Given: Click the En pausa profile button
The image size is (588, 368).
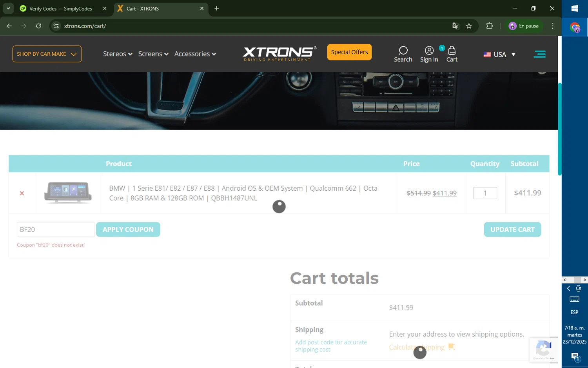Looking at the screenshot, I should pos(524,26).
